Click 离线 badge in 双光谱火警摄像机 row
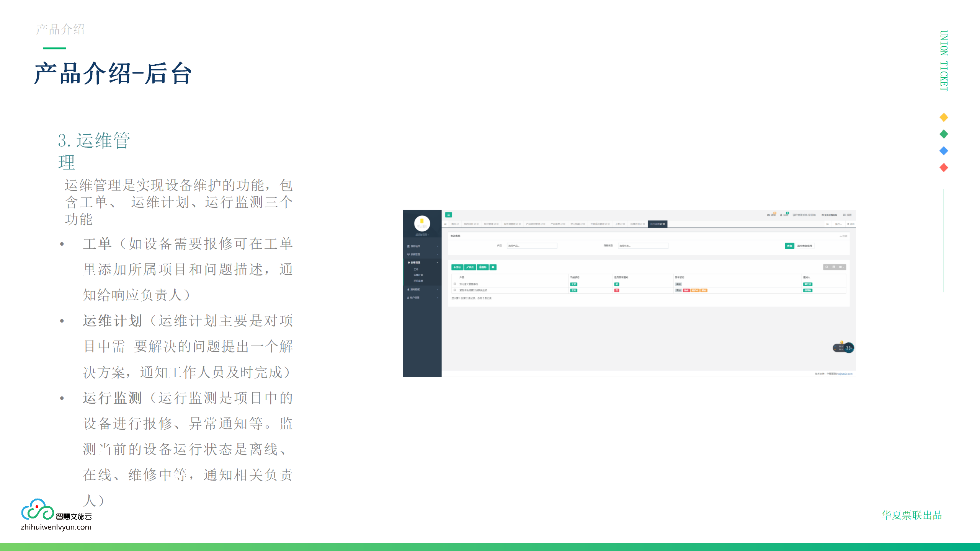The height and width of the screenshot is (551, 980). pyautogui.click(x=678, y=284)
